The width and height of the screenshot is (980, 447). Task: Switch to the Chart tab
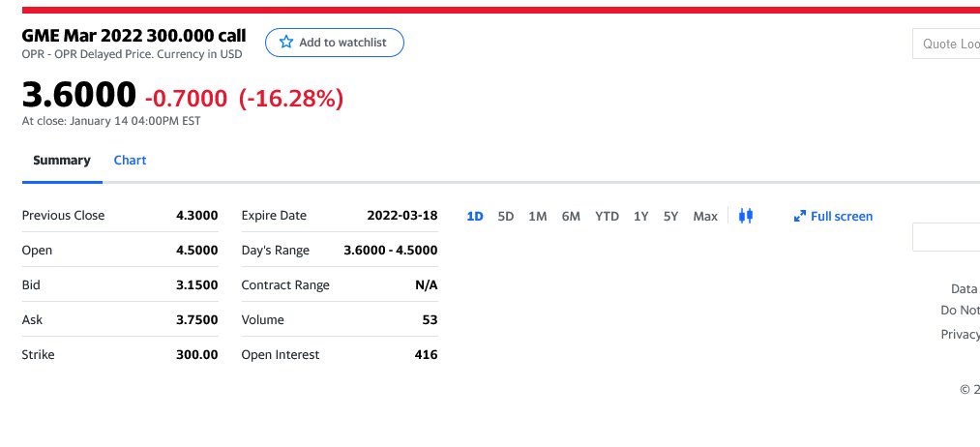130,160
